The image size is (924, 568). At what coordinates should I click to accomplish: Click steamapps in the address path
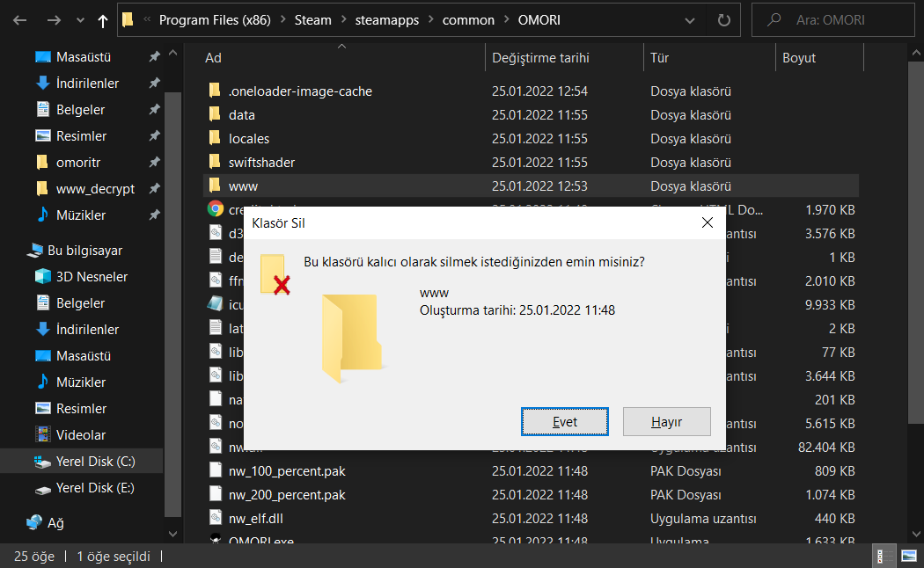[387, 20]
